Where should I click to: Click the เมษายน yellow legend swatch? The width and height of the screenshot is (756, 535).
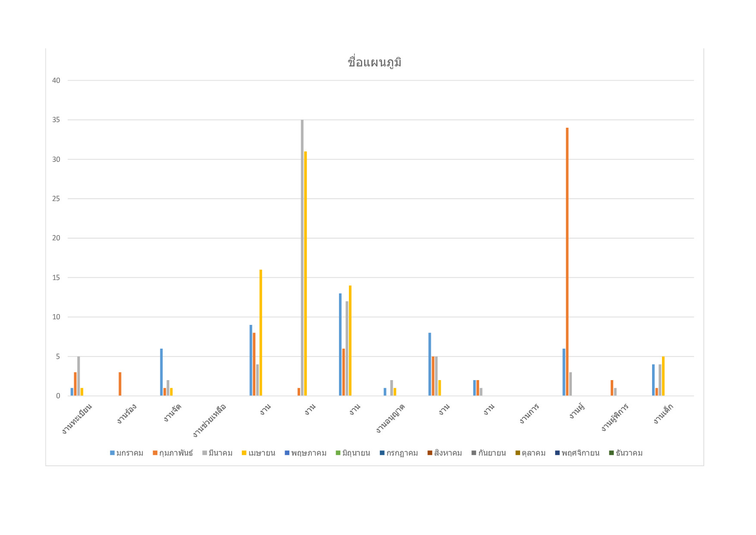[x=244, y=453]
